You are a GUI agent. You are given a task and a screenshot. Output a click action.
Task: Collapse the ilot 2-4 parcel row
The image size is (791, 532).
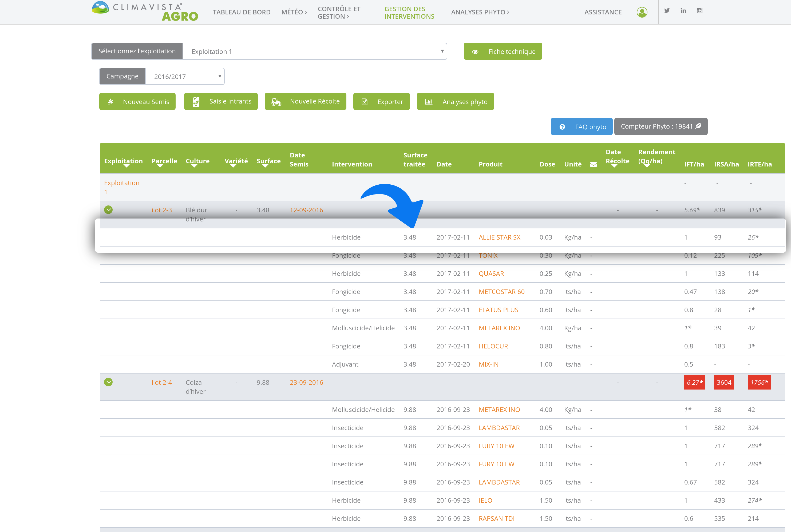click(x=108, y=382)
